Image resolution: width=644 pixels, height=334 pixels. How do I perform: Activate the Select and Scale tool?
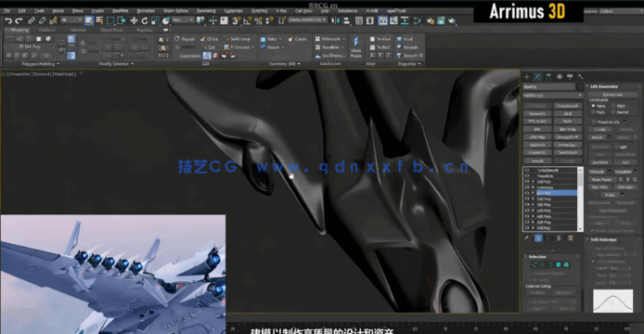155,20
